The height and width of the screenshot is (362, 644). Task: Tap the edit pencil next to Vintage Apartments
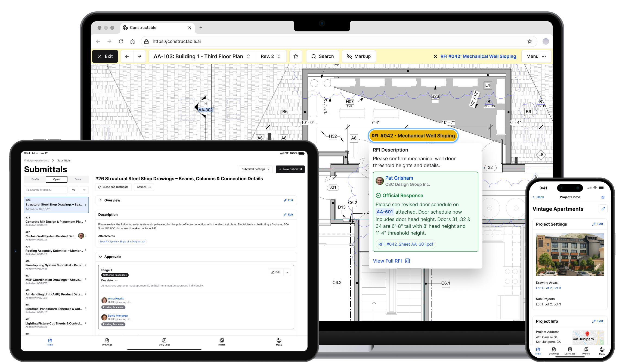point(603,209)
